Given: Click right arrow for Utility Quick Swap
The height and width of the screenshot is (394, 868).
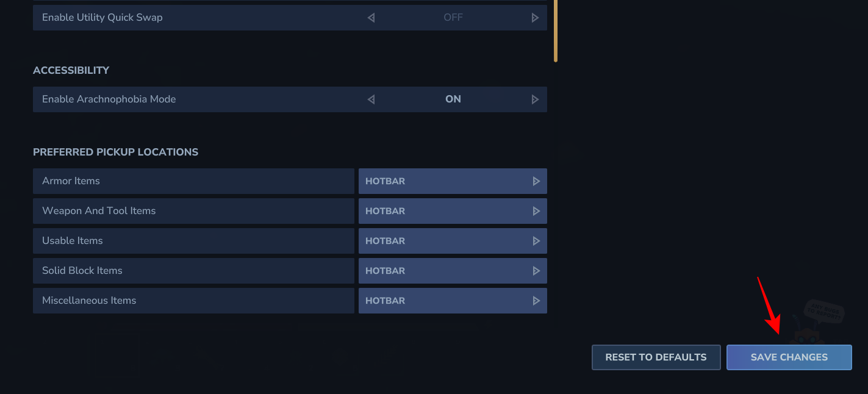Looking at the screenshot, I should 535,18.
